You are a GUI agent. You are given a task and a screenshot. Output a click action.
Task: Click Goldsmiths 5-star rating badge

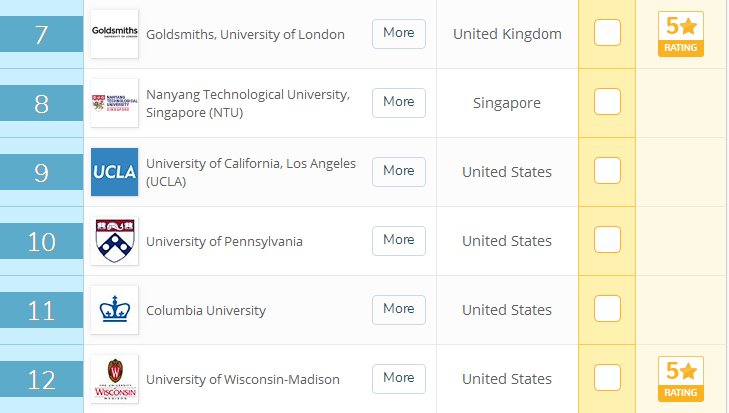[x=681, y=34]
